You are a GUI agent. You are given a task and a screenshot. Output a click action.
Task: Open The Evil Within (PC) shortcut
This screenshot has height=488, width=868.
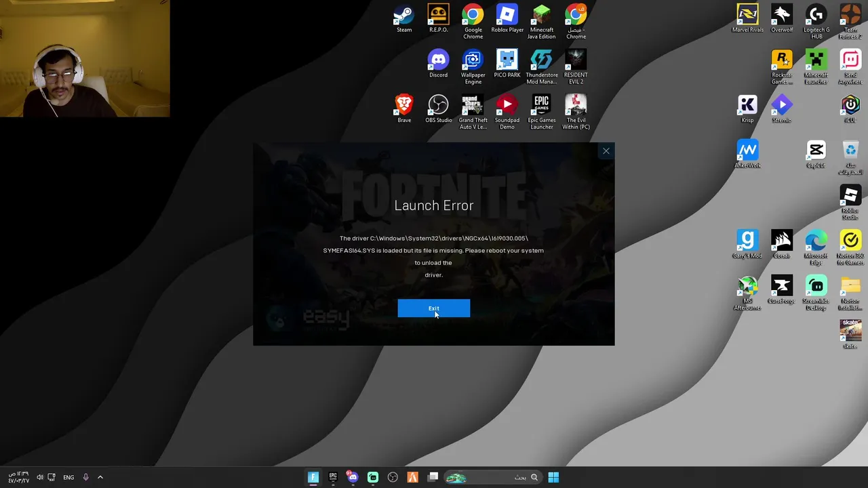click(x=576, y=113)
